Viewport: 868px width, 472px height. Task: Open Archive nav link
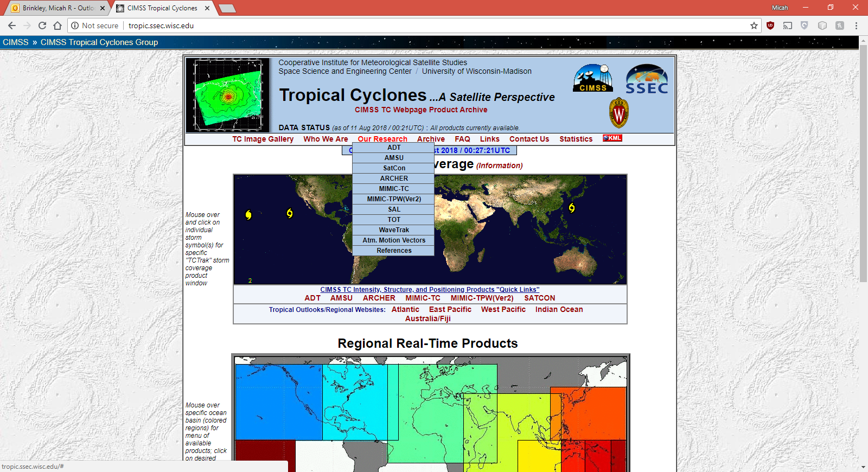[431, 139]
